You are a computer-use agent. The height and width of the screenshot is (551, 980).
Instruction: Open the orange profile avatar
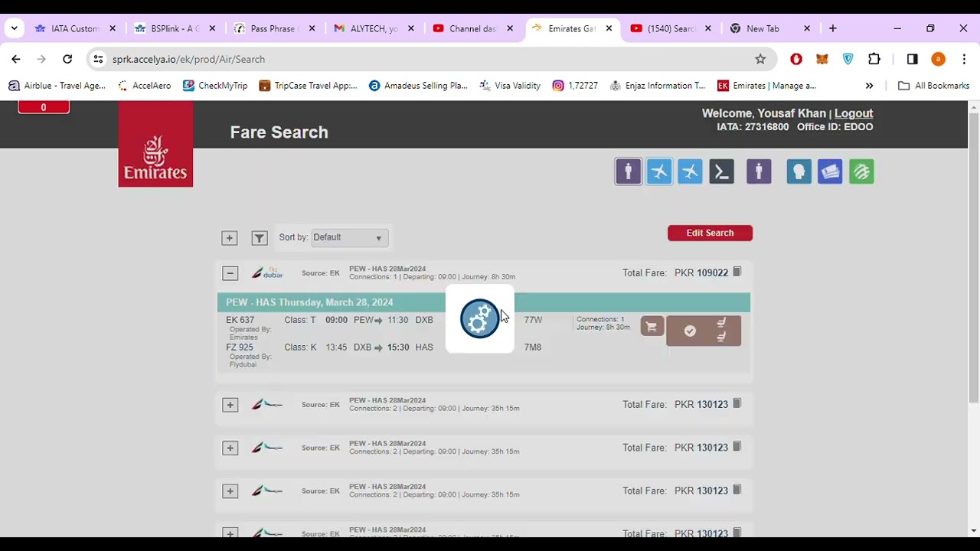(x=938, y=59)
